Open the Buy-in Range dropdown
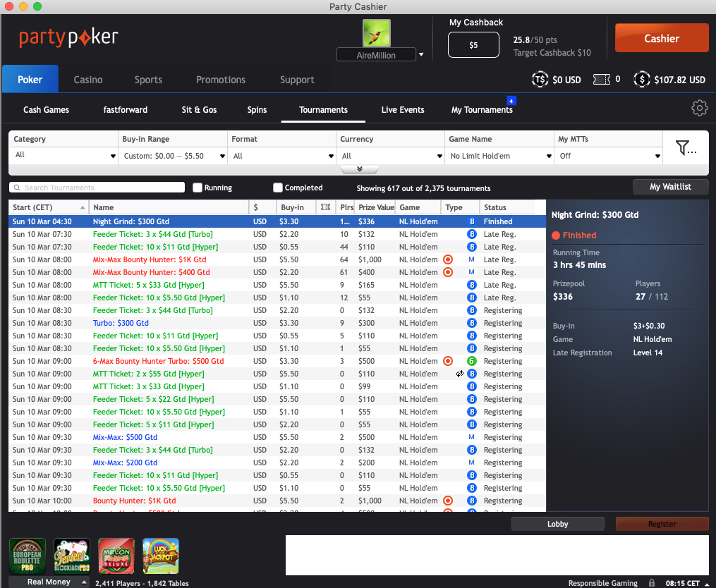This screenshot has width=716, height=588. click(x=174, y=156)
